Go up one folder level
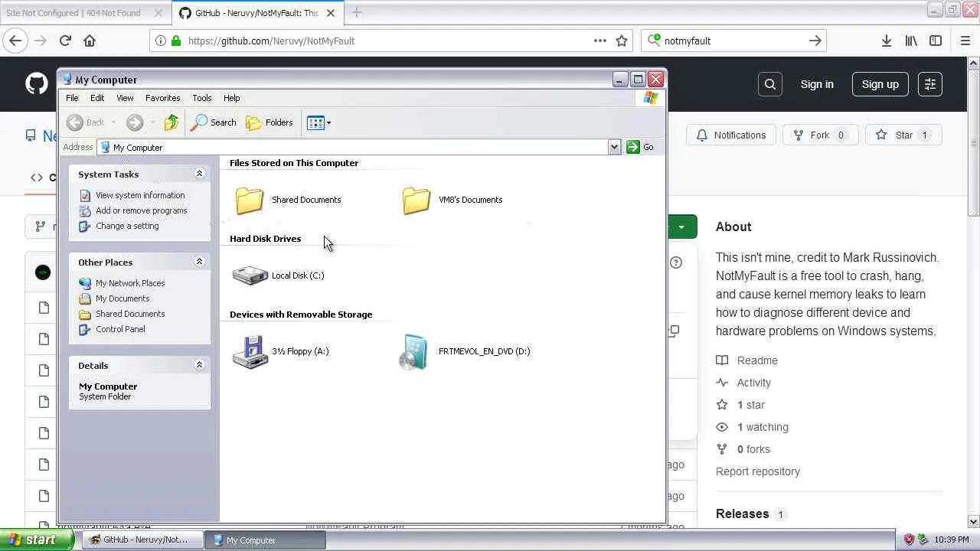 pos(171,122)
